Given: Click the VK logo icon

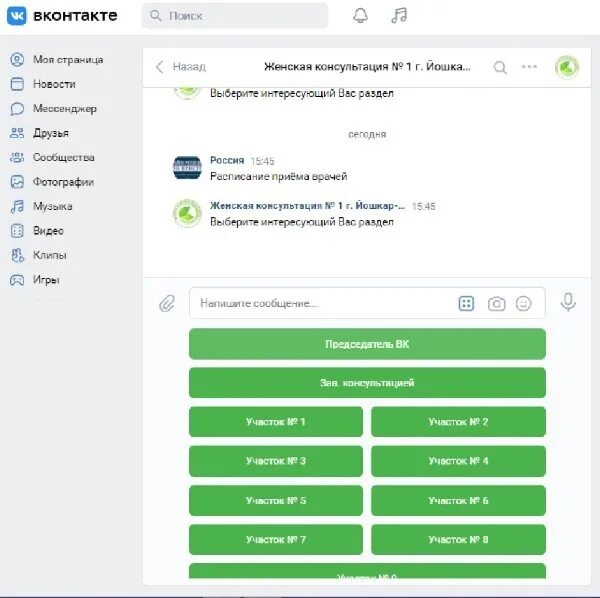Looking at the screenshot, I should (17, 16).
